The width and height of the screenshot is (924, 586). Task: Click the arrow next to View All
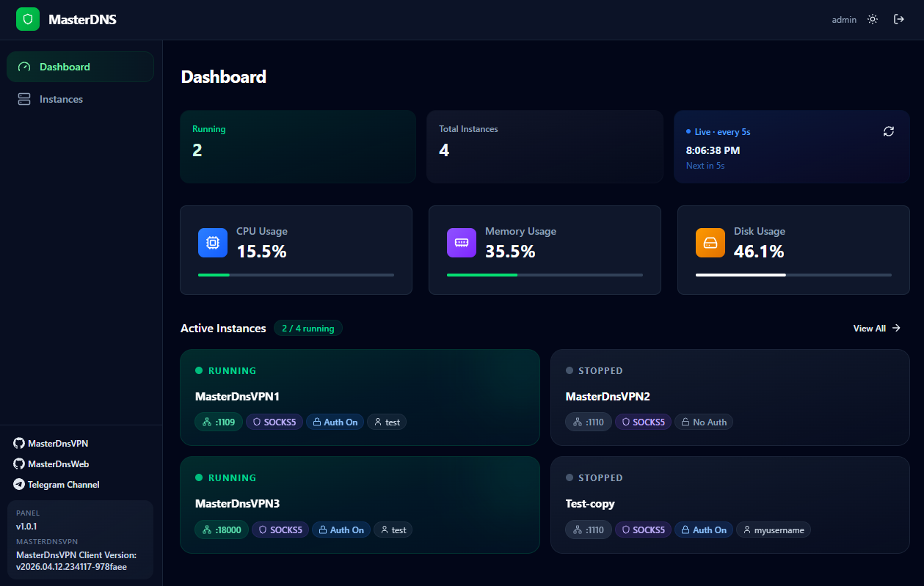896,329
